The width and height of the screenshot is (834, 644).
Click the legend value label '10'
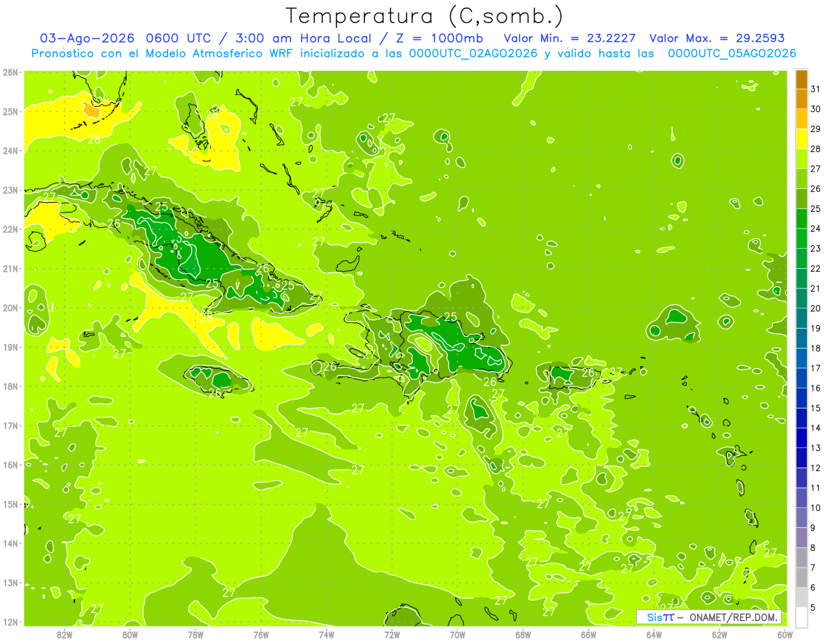(815, 507)
